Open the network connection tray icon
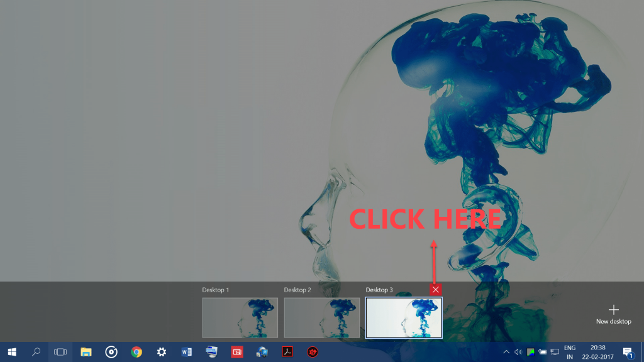 (x=555, y=352)
